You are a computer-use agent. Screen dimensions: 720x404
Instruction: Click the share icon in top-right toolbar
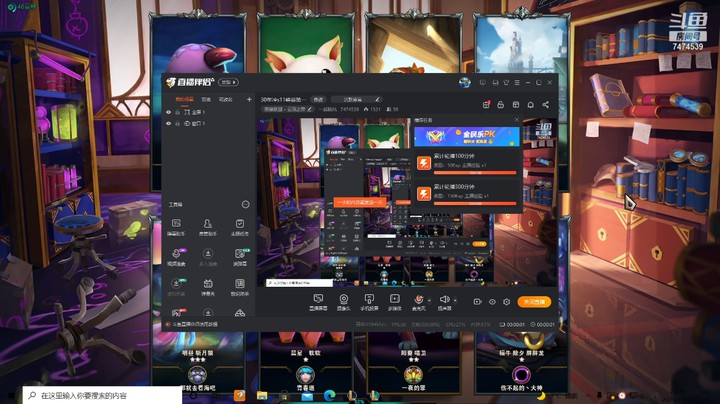tap(546, 105)
